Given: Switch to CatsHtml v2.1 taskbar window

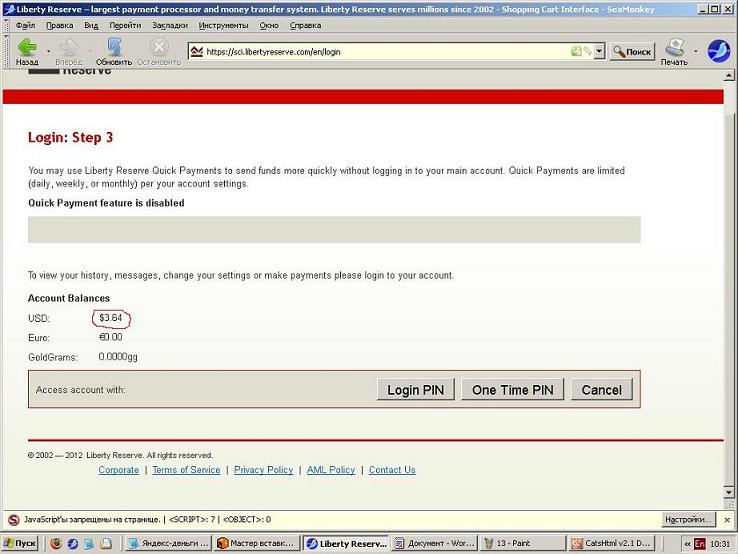Looking at the screenshot, I should 611,543.
